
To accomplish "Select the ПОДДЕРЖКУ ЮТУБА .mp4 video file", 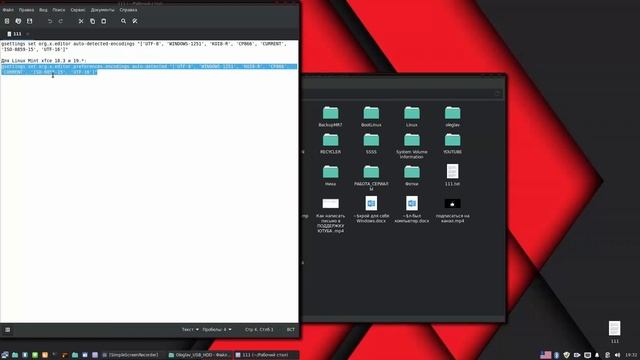I will [x=331, y=216].
